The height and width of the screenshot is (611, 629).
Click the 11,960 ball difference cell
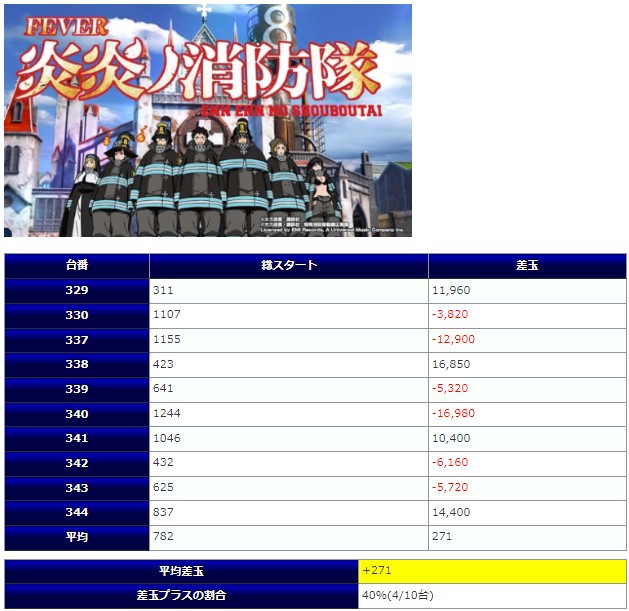pyautogui.click(x=527, y=290)
